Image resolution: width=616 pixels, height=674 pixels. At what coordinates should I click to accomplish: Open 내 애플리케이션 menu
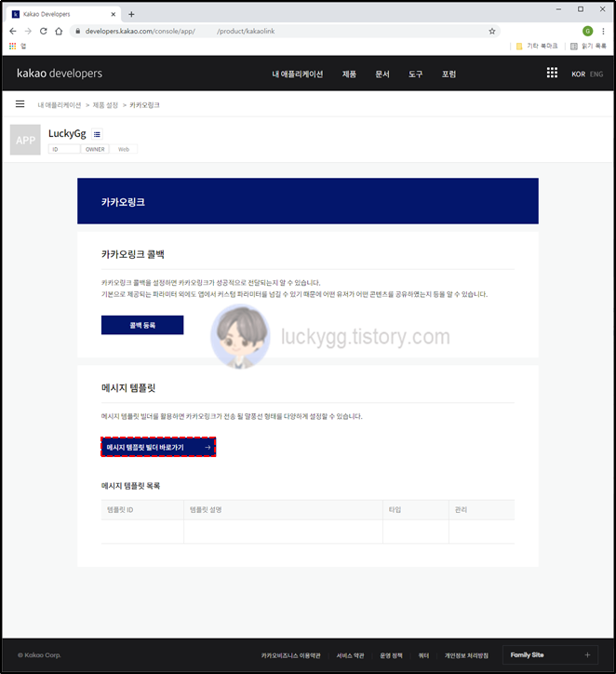[297, 74]
